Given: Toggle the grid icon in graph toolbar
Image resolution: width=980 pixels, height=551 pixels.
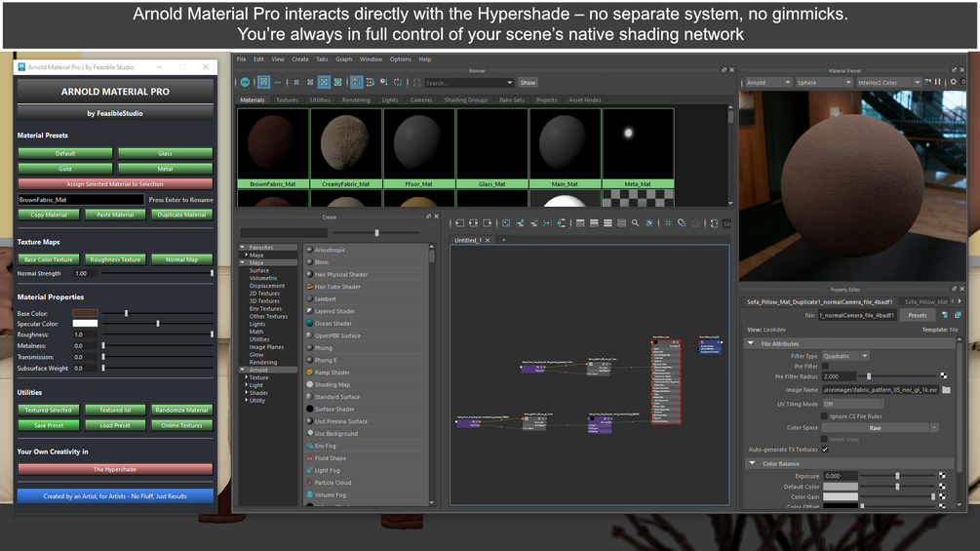Looking at the screenshot, I should [x=668, y=223].
